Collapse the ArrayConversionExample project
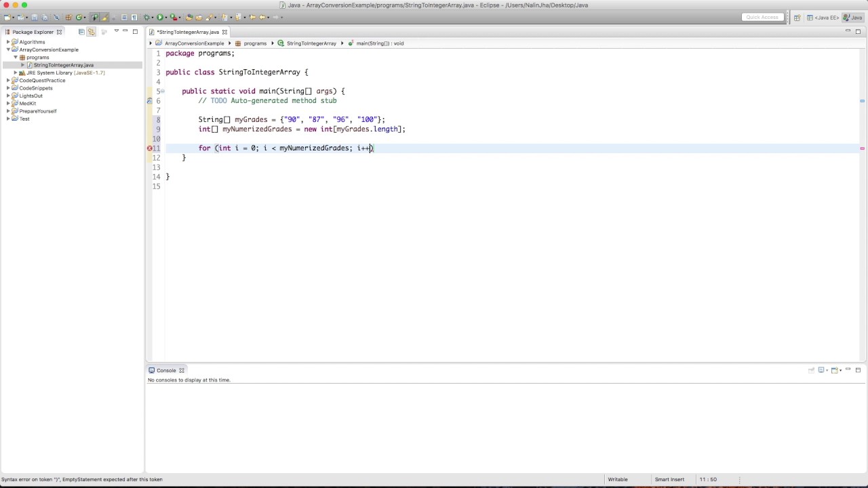 [x=8, y=49]
